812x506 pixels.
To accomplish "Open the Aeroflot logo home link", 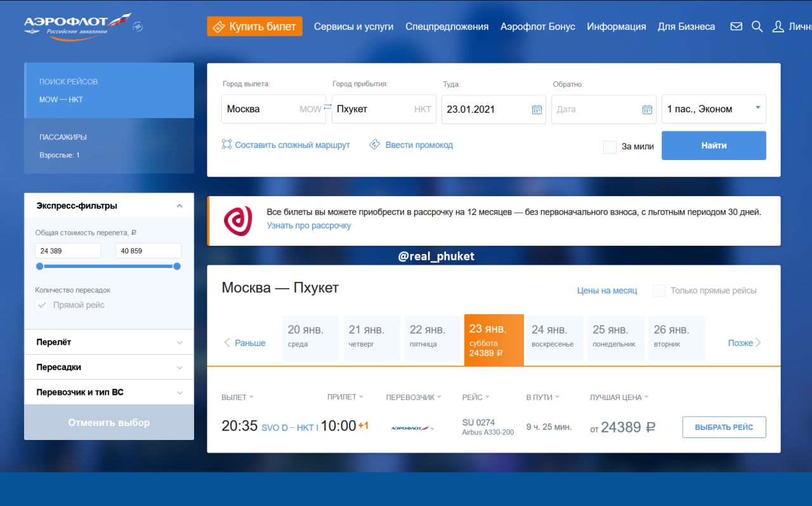I will [77, 27].
